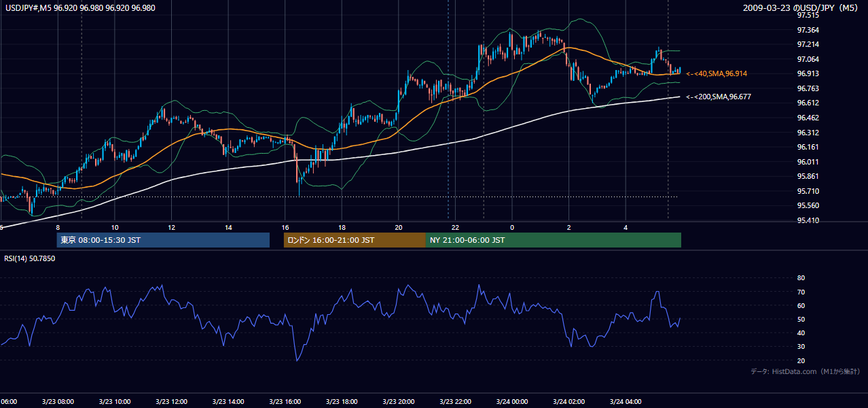
Task: Click the 3/23 22:00 time label
Action: click(455, 401)
